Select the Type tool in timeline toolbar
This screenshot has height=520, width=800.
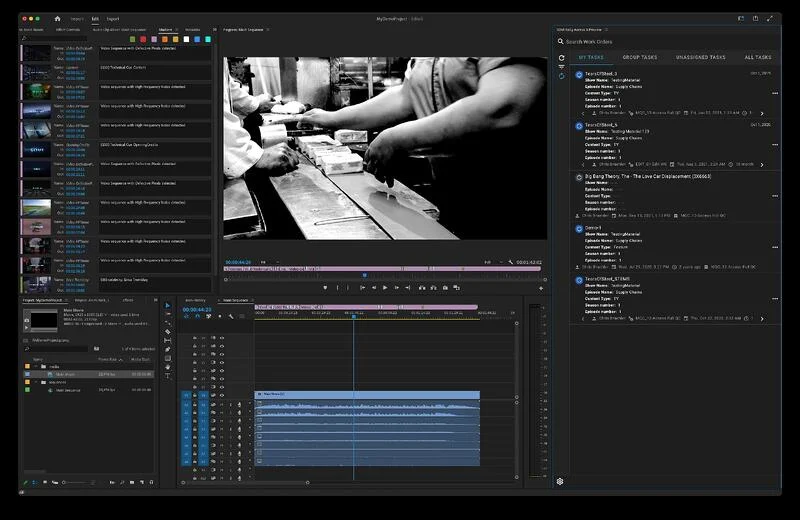pyautogui.click(x=167, y=376)
